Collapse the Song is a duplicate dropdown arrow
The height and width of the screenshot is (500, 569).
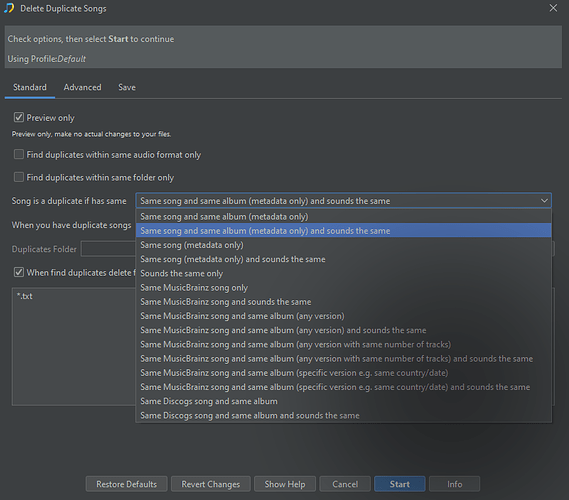(x=544, y=201)
